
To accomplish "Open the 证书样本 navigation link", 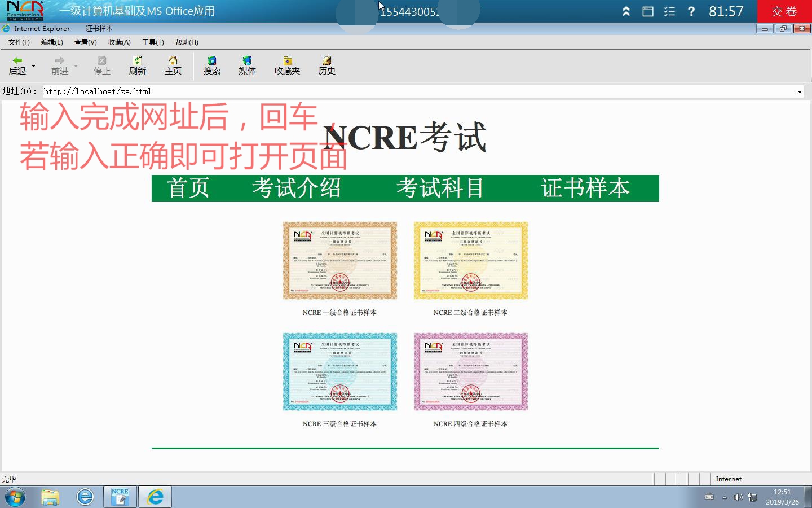I will [585, 188].
